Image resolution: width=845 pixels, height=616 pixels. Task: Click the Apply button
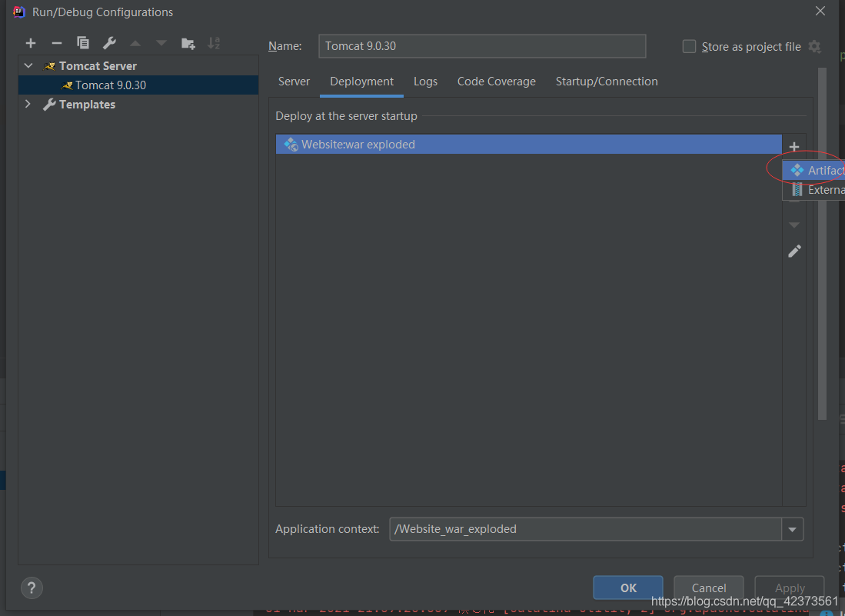(x=790, y=588)
